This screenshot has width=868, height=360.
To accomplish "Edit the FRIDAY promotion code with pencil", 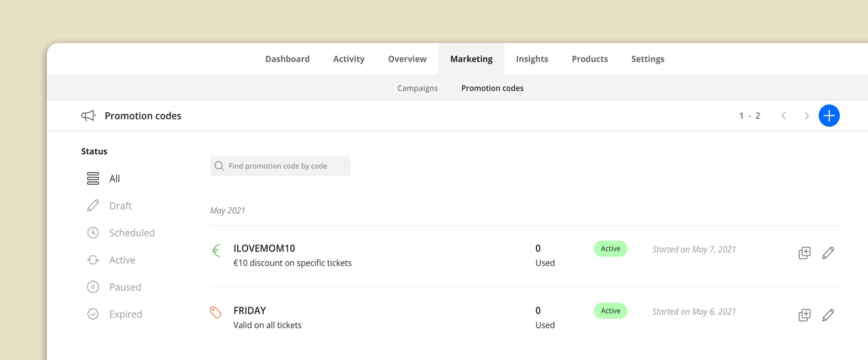I will 828,315.
